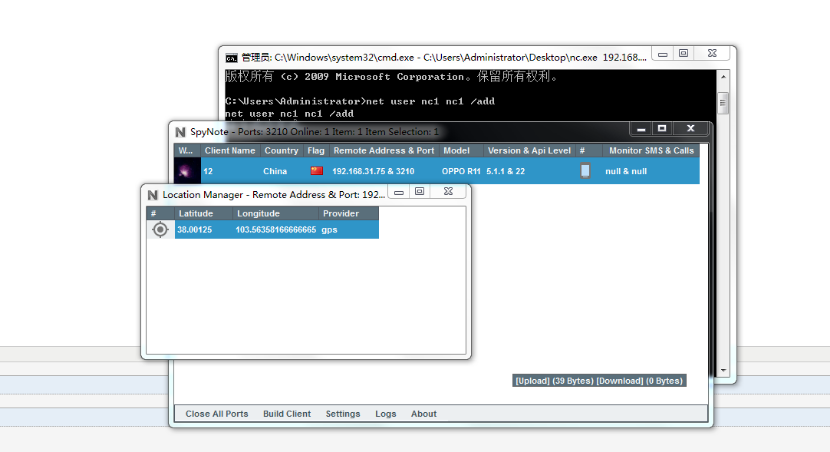The image size is (830, 452).
Task: Open the Build Client menu
Action: pos(287,414)
